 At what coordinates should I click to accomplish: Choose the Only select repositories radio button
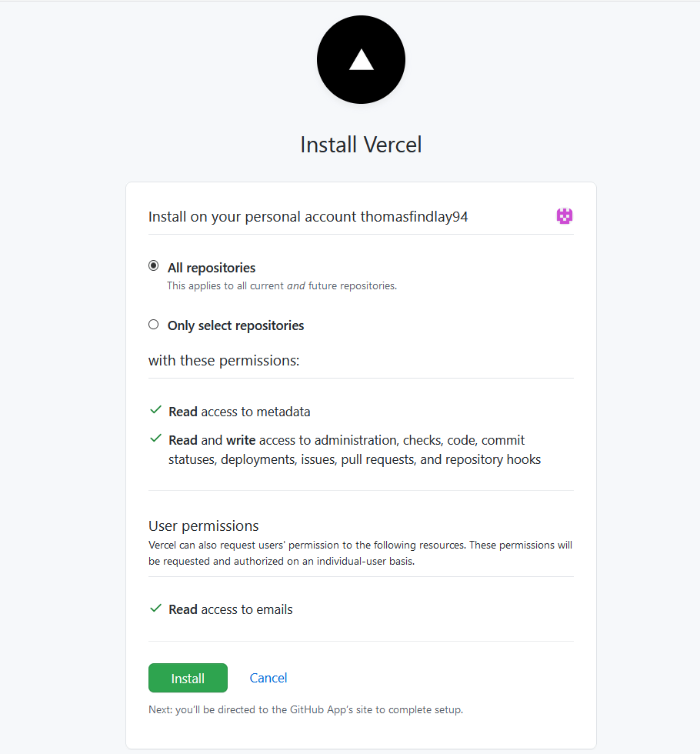(153, 325)
